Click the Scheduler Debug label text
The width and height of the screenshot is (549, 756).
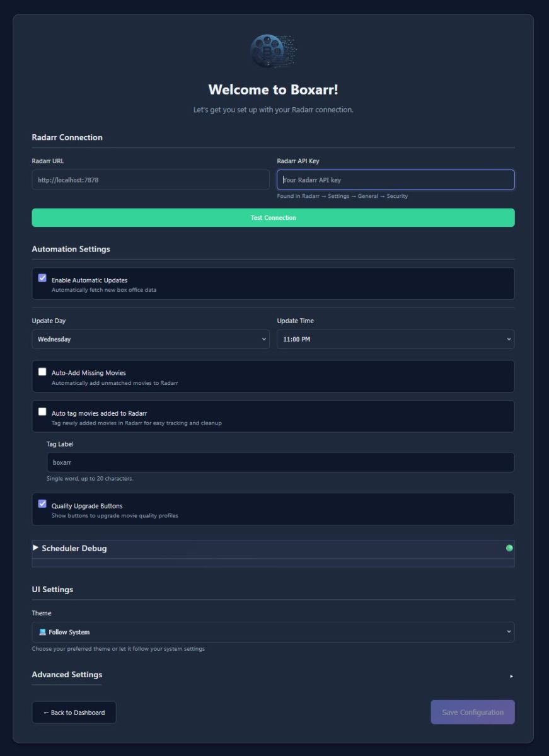pyautogui.click(x=74, y=548)
